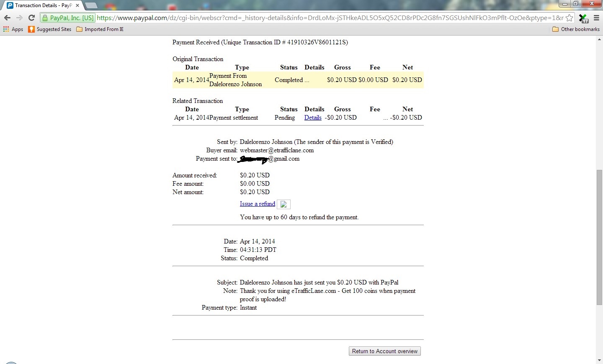The image size is (603, 364).
Task: Click the eTrafficLane.com thank you note
Action: click(x=327, y=295)
